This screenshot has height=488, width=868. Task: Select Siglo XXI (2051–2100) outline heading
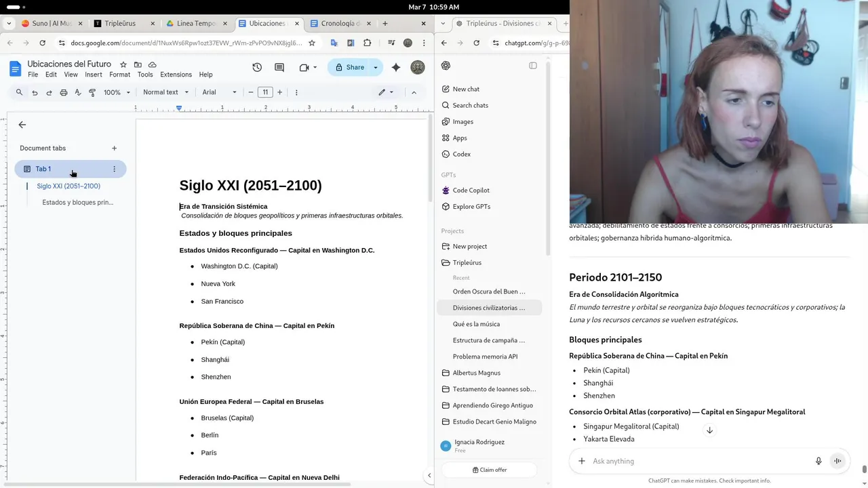tap(68, 186)
